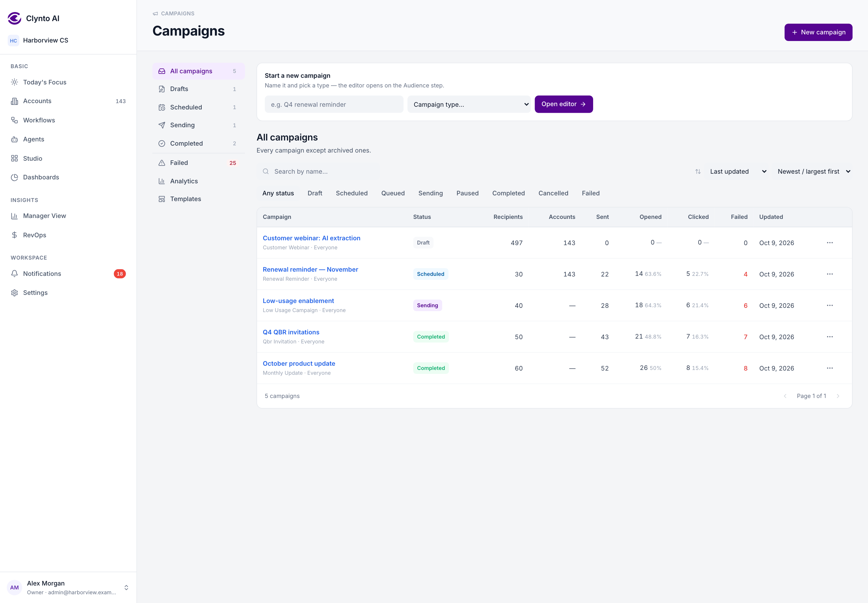The width and height of the screenshot is (868, 603).
Task: Go to next page chevron
Action: tap(838, 396)
